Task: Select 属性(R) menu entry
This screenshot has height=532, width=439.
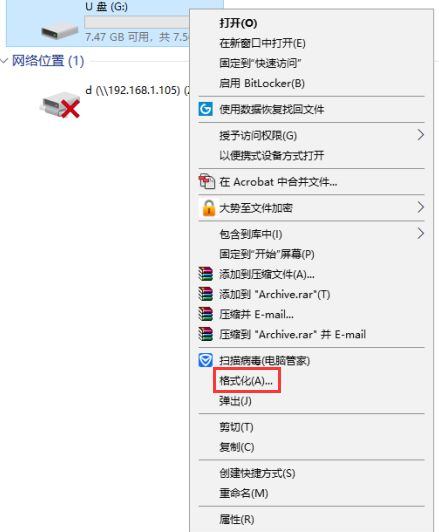Action: pos(236,519)
